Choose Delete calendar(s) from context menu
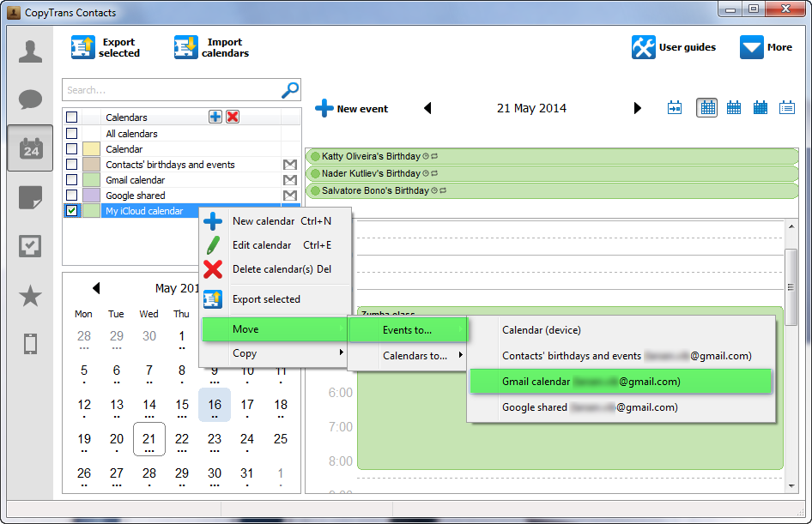The width and height of the screenshot is (812, 524). pyautogui.click(x=276, y=269)
